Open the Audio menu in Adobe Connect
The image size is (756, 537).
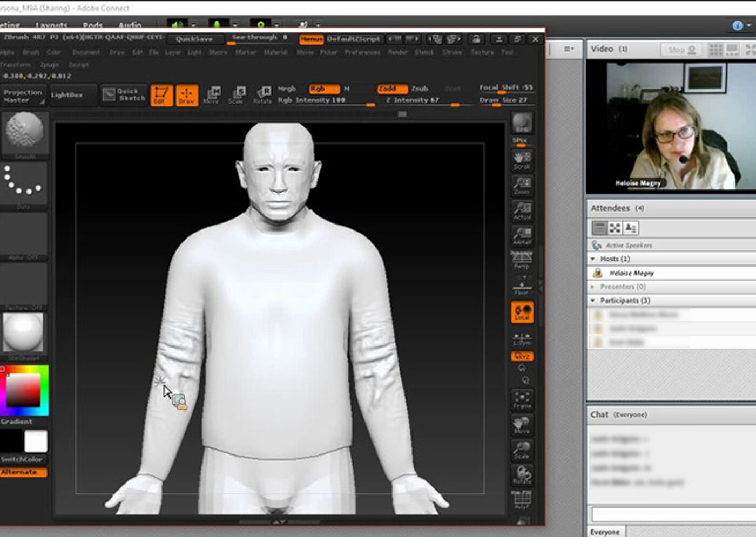coord(130,25)
